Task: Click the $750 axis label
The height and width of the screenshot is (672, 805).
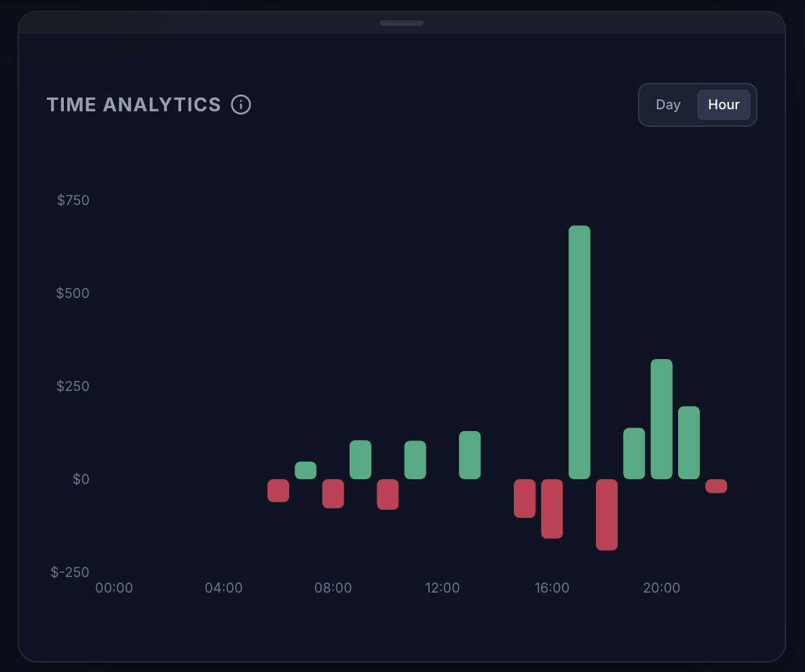Action: pos(73,200)
